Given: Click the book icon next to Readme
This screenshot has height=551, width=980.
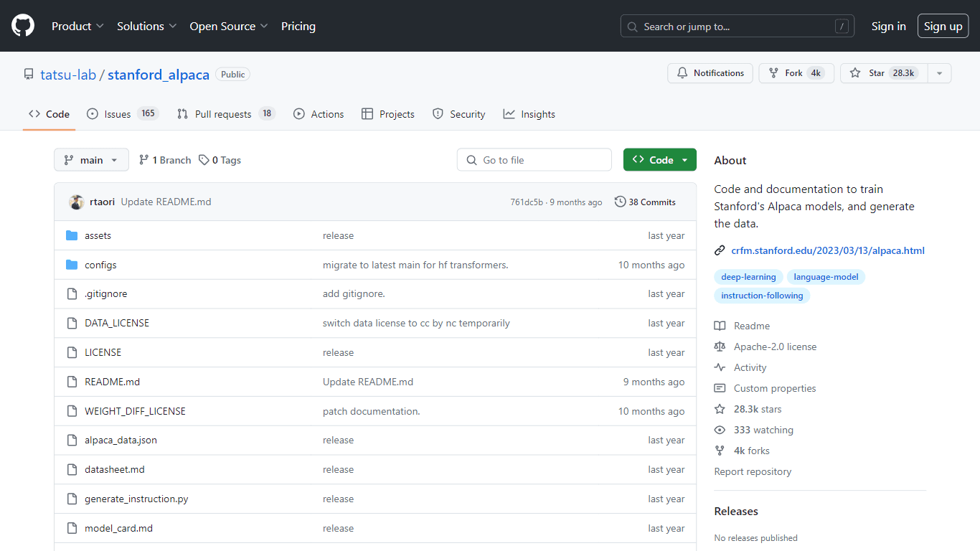Looking at the screenshot, I should point(720,326).
